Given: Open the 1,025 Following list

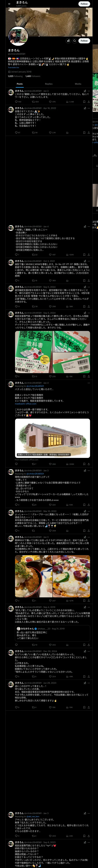Looking at the screenshot, I should pyautogui.click(x=15, y=76).
